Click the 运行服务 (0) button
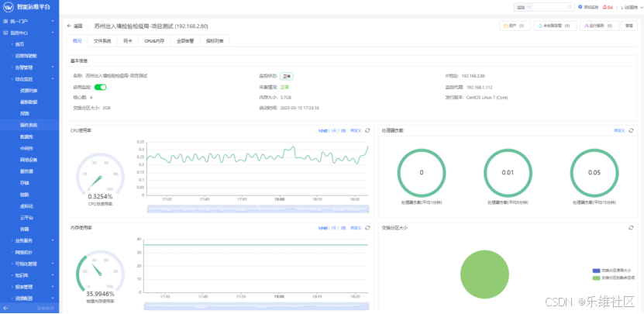The height and width of the screenshot is (314, 644). [599, 26]
